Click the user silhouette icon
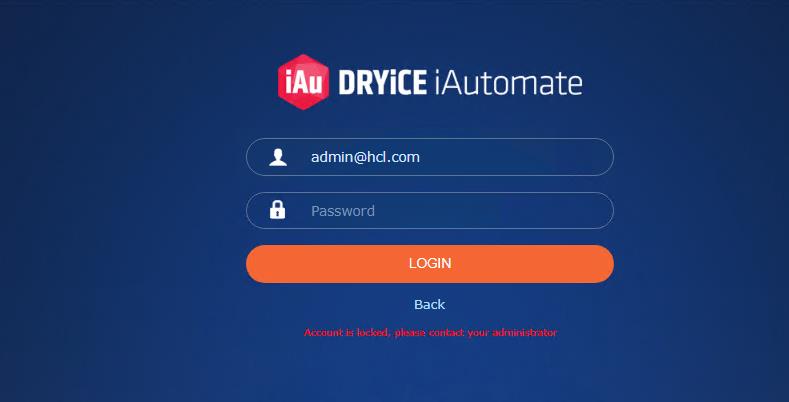The width and height of the screenshot is (789, 402). tap(278, 157)
